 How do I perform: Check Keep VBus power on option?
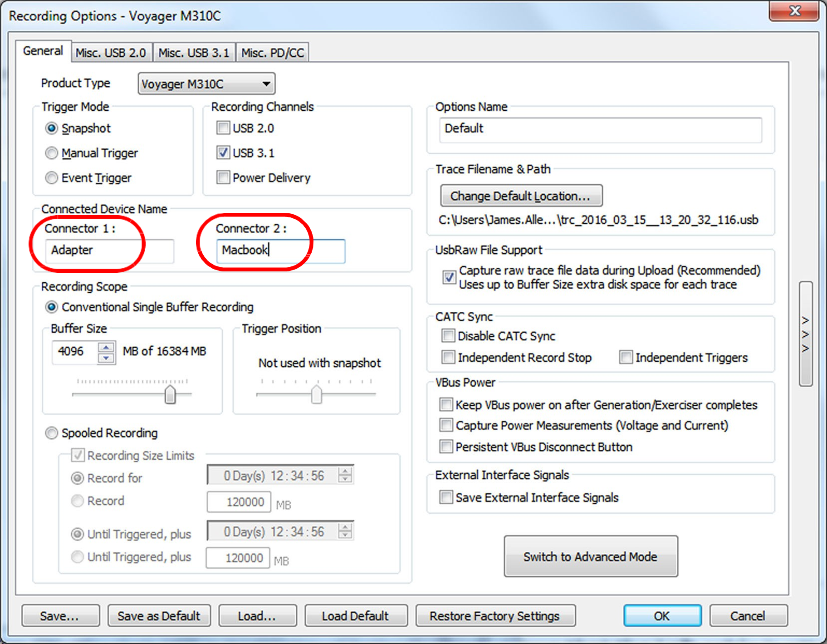tap(446, 404)
